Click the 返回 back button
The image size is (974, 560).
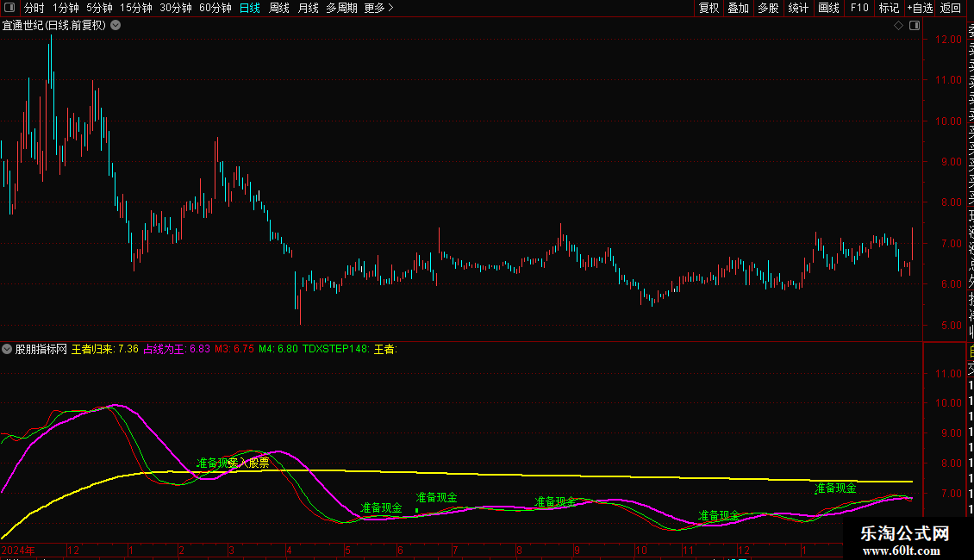point(951,8)
